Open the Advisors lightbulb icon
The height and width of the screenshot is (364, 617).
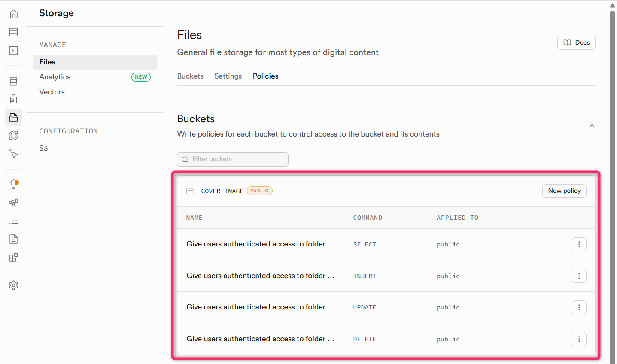pyautogui.click(x=14, y=184)
